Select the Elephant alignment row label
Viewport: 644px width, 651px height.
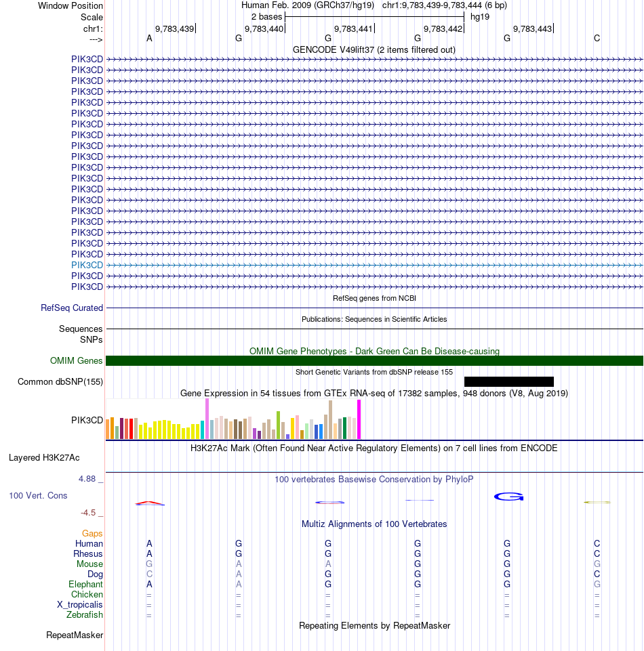pos(85,585)
